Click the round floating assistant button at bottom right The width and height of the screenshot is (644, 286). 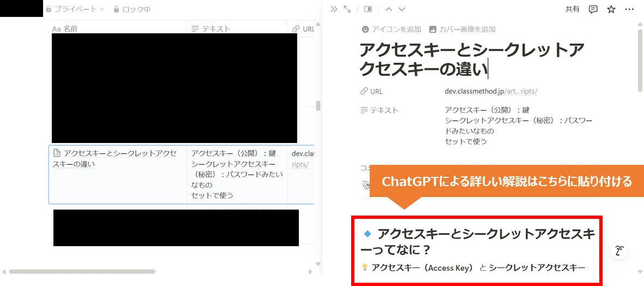(x=619, y=250)
